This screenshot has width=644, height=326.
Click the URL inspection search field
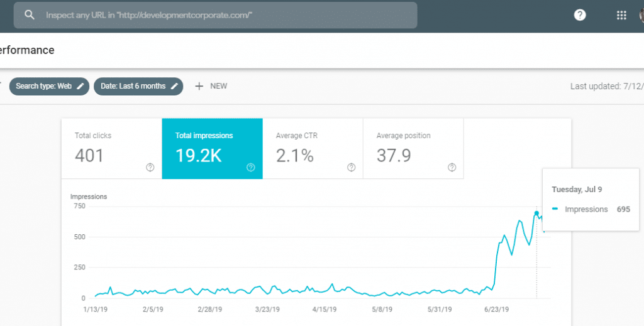(226, 15)
